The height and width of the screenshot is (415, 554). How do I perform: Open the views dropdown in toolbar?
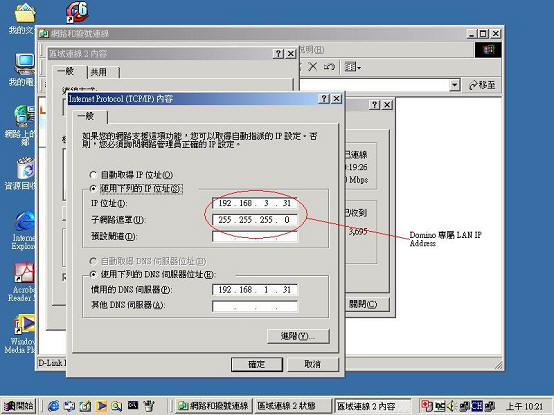pyautogui.click(x=353, y=66)
